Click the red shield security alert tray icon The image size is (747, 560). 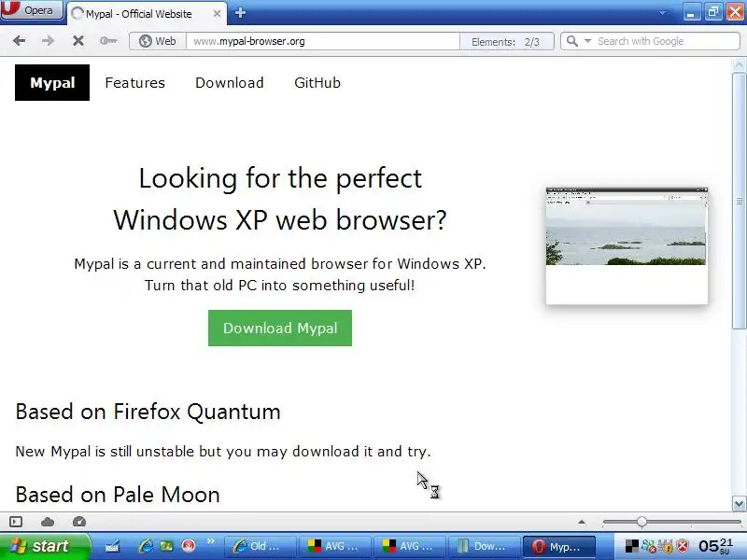tap(684, 546)
